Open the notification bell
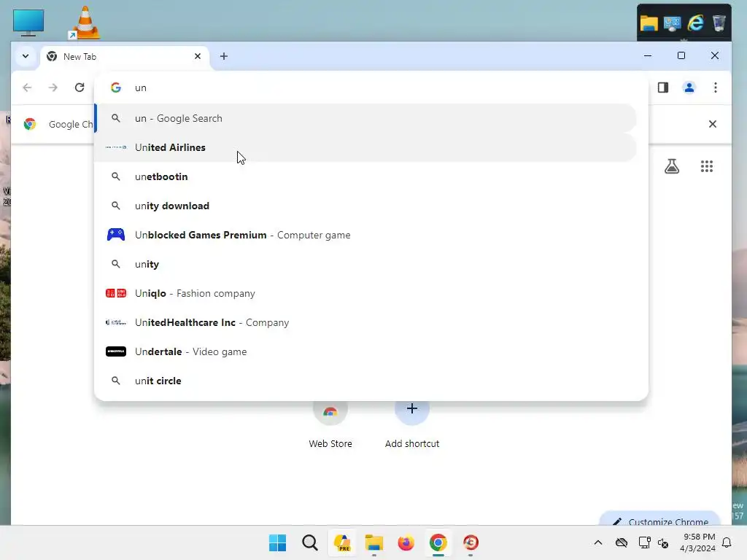747x560 pixels. pyautogui.click(x=727, y=542)
